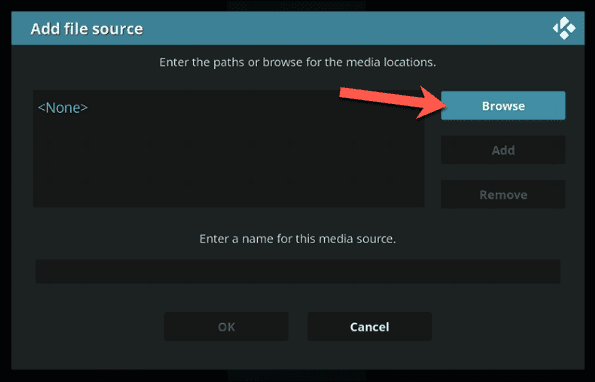Click the "Add file source" title text
Viewport: 595px width, 382px height.
87,29
